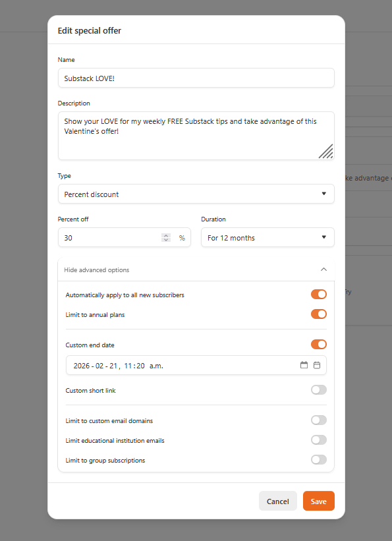Turn off Limit to annual plans
This screenshot has height=541, width=392.
[318, 314]
